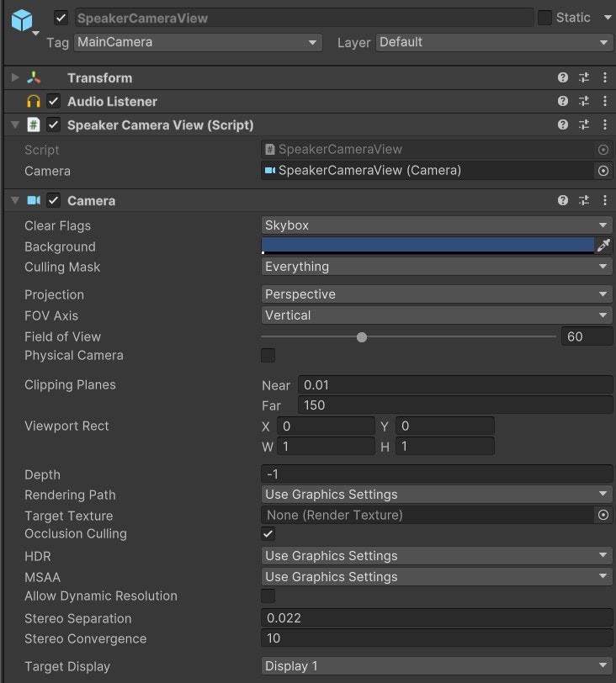The height and width of the screenshot is (683, 616).
Task: Expand the Transform component foldout
Action: coord(15,78)
